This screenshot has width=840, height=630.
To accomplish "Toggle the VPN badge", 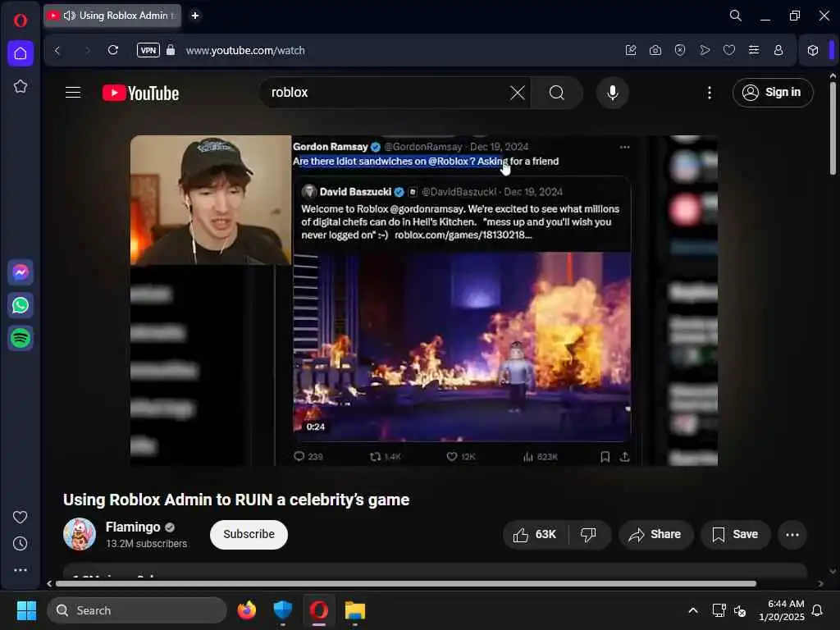I will [x=148, y=50].
